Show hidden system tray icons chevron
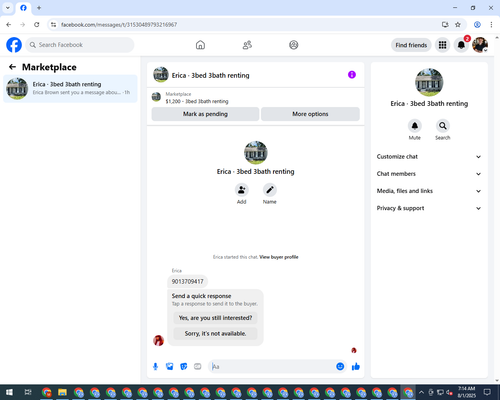The width and height of the screenshot is (500, 400). click(421, 392)
